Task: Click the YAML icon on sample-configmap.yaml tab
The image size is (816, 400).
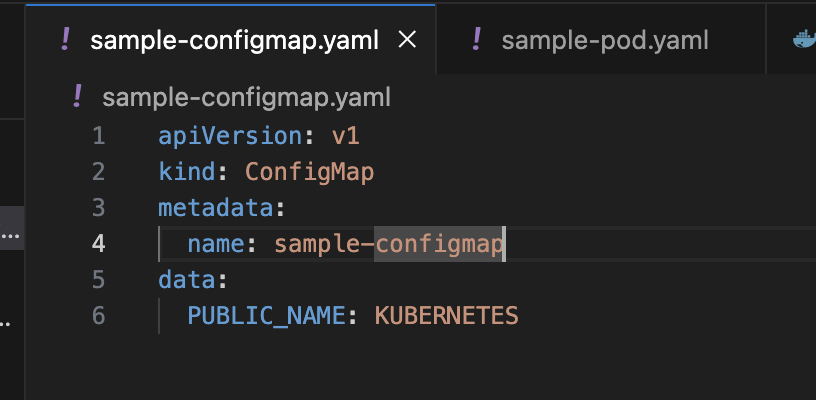Action: coord(65,39)
